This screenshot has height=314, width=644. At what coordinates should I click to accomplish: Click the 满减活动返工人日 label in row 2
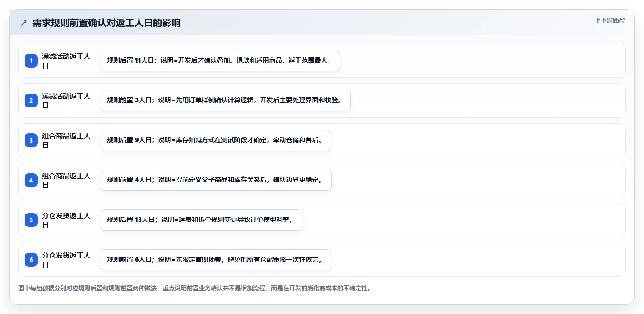(66, 100)
